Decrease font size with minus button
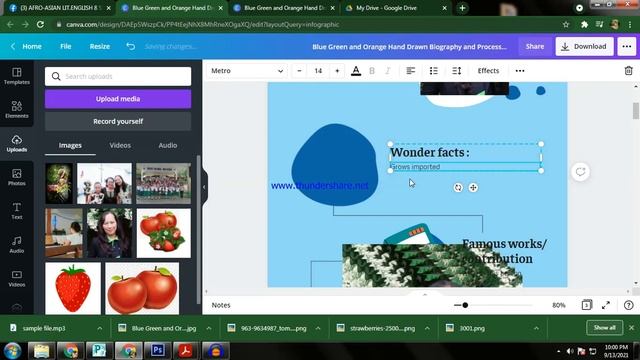Image resolution: width=640 pixels, height=360 pixels. (x=299, y=71)
